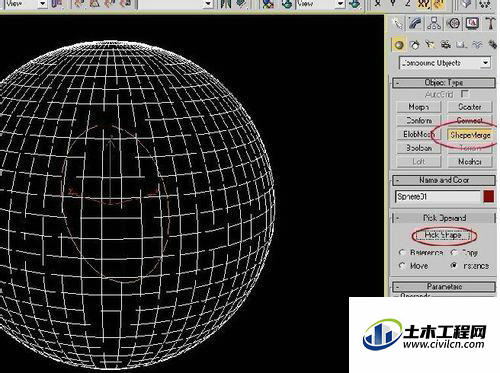Viewport: 500px width, 373px height.
Task: Select the Shapes category icon
Action: pos(415,45)
